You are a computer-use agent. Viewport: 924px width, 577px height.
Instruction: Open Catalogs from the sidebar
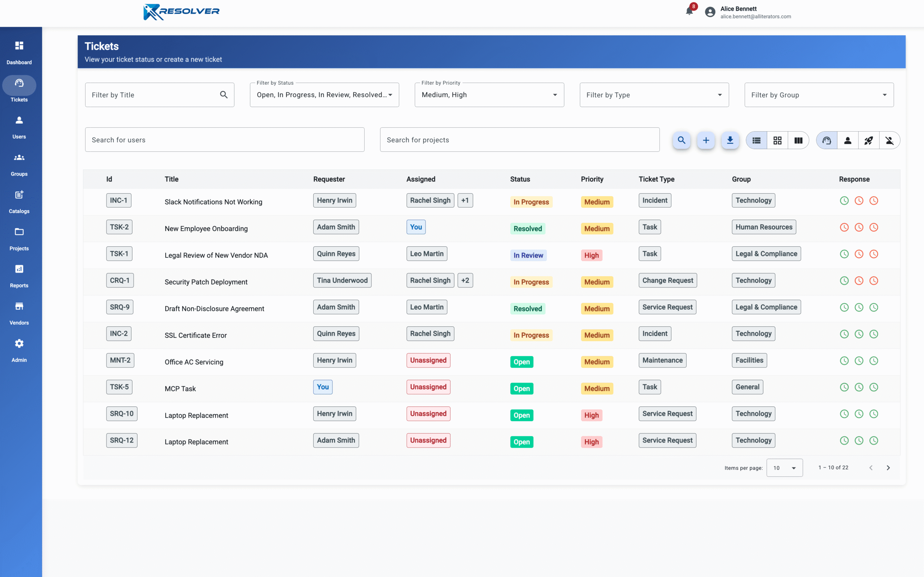click(x=19, y=202)
